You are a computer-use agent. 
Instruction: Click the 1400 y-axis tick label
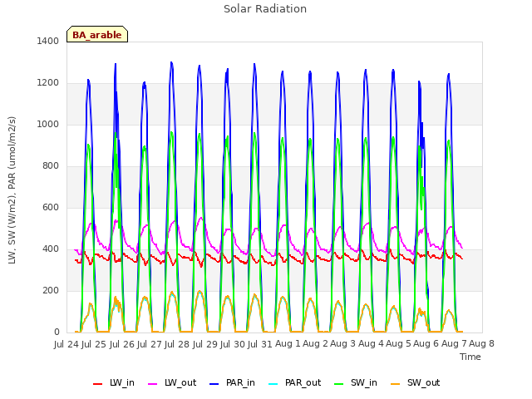(48, 41)
